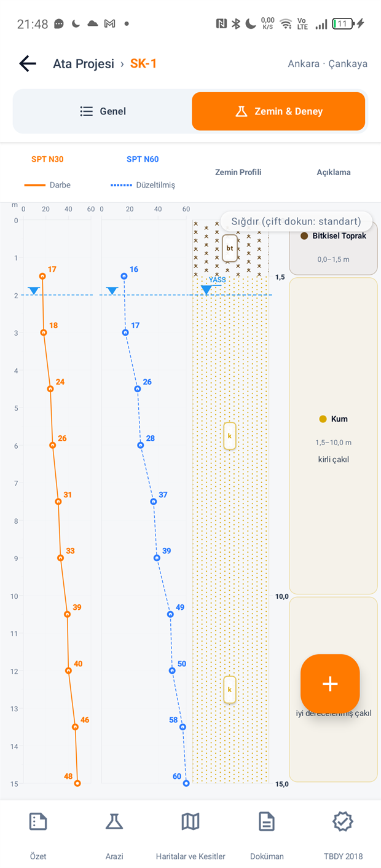Open the TBDY 2018 badge icon
This screenshot has width=381, height=868.
pyautogui.click(x=343, y=821)
